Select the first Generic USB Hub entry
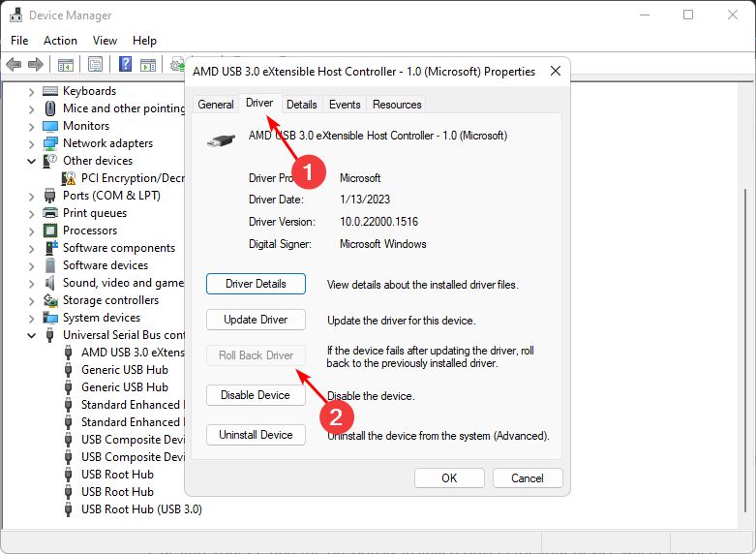The image size is (756, 554). 125,370
